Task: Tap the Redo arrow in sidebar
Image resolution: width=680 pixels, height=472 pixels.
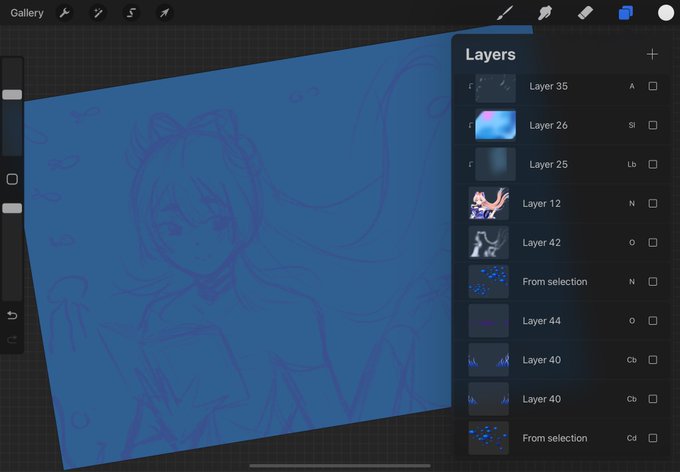Action: click(x=12, y=340)
